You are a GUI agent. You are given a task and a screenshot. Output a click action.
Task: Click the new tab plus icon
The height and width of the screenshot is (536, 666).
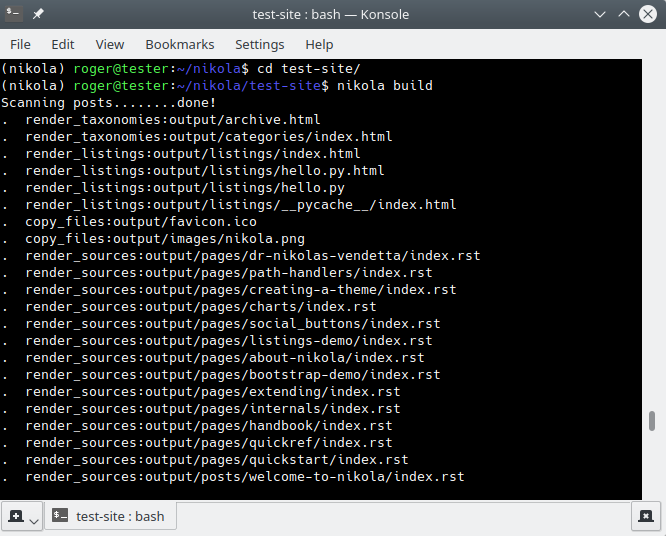(16, 516)
